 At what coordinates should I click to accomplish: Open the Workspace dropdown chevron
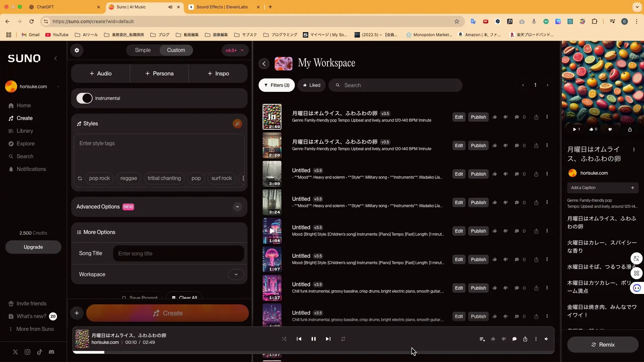(236, 275)
